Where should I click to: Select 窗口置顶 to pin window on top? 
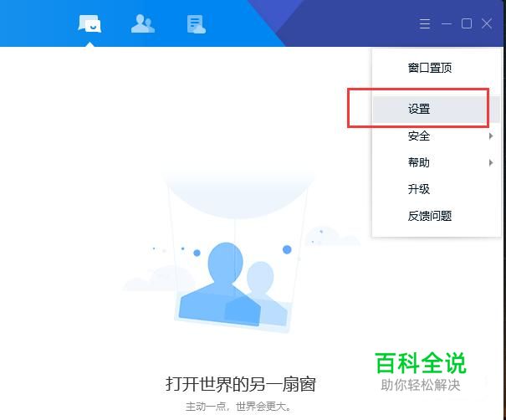[x=430, y=68]
